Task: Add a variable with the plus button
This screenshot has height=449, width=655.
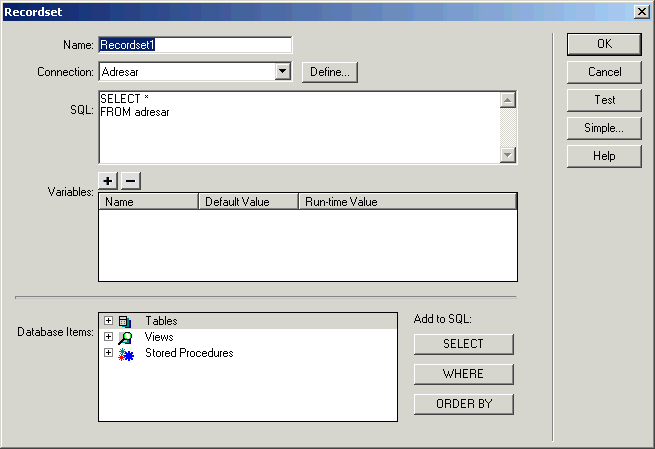Action: [108, 181]
